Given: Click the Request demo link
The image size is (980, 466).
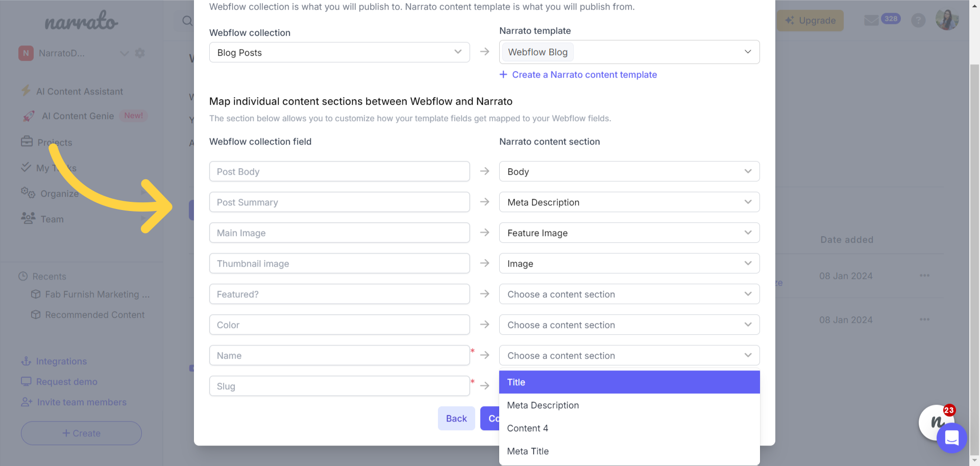Looking at the screenshot, I should click(x=66, y=382).
